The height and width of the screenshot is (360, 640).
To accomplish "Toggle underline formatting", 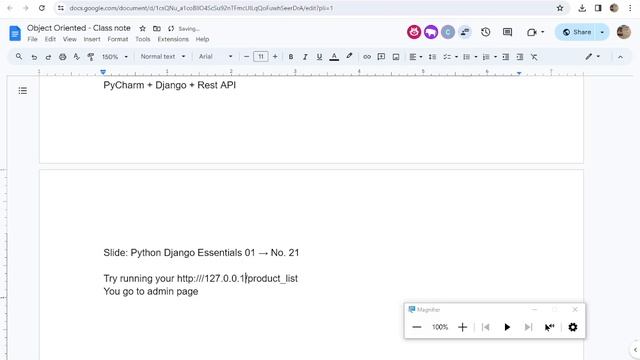I will pos(319,57).
